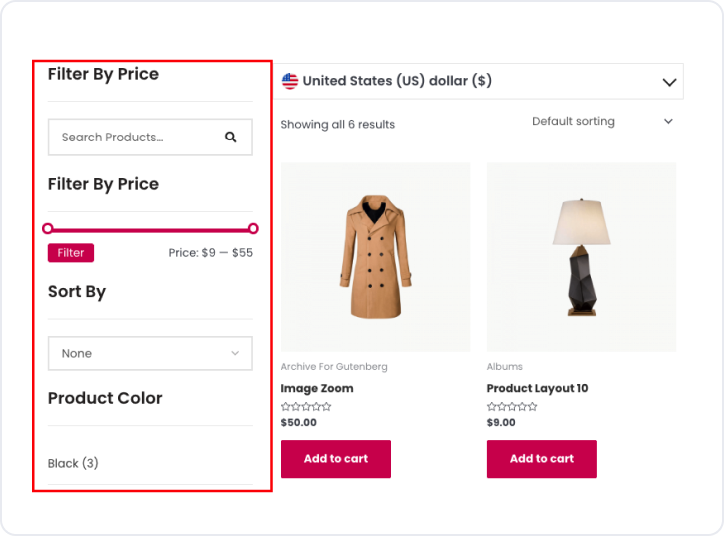Click the Image Zoom product title
This screenshot has width=724, height=536.
317,388
